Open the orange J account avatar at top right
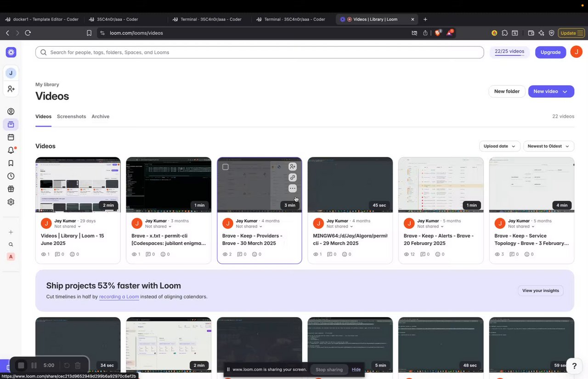 pyautogui.click(x=577, y=52)
